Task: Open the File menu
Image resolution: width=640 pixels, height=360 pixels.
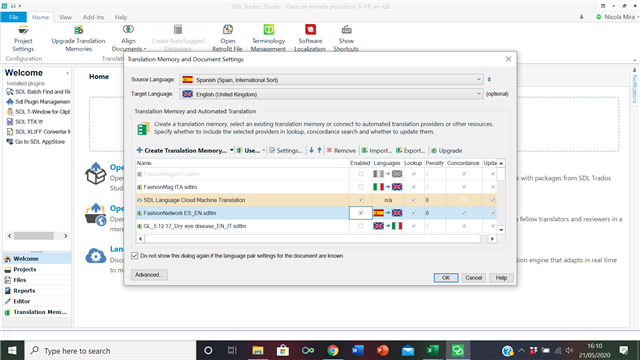Action: 13,17
